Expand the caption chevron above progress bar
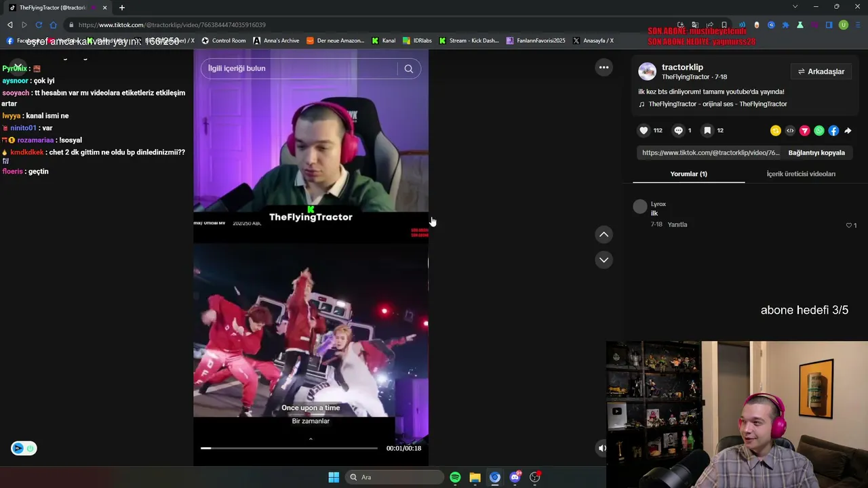The height and width of the screenshot is (488, 868). pyautogui.click(x=311, y=439)
